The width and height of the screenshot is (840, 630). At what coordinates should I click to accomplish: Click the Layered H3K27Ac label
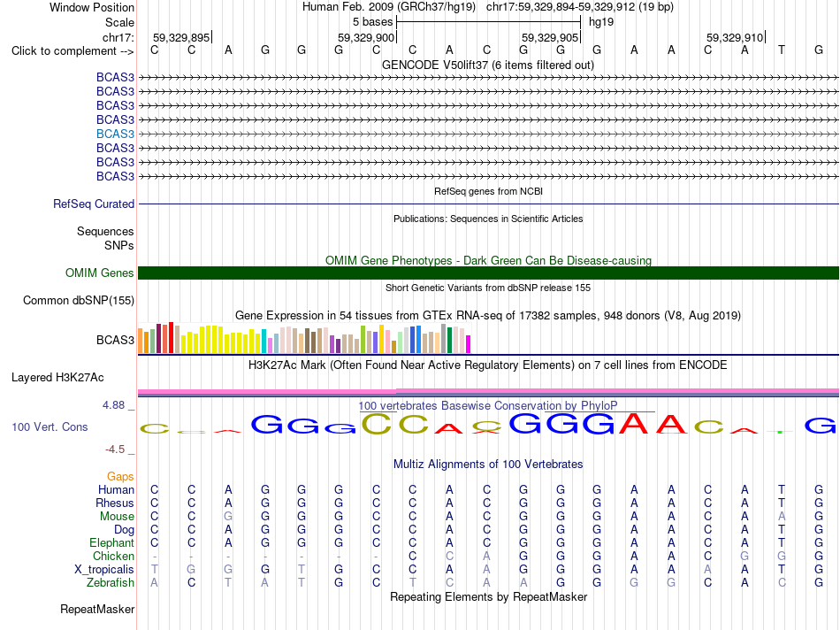tap(57, 378)
